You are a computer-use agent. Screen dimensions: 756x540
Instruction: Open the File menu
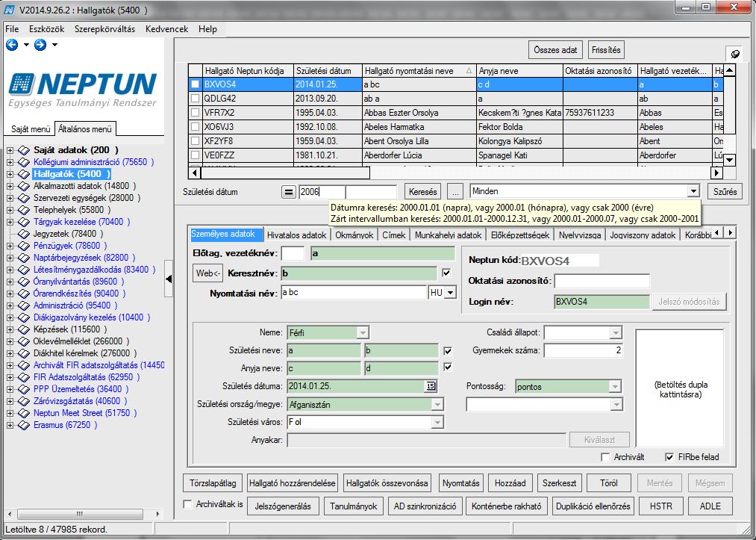[x=12, y=29]
